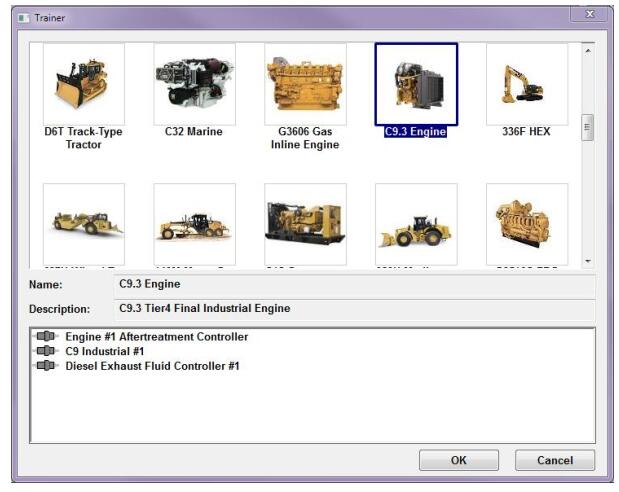Viewport: 619px width, 492px height.
Task: Select the wheel tractor-scraper thumbnail
Action: (x=84, y=224)
